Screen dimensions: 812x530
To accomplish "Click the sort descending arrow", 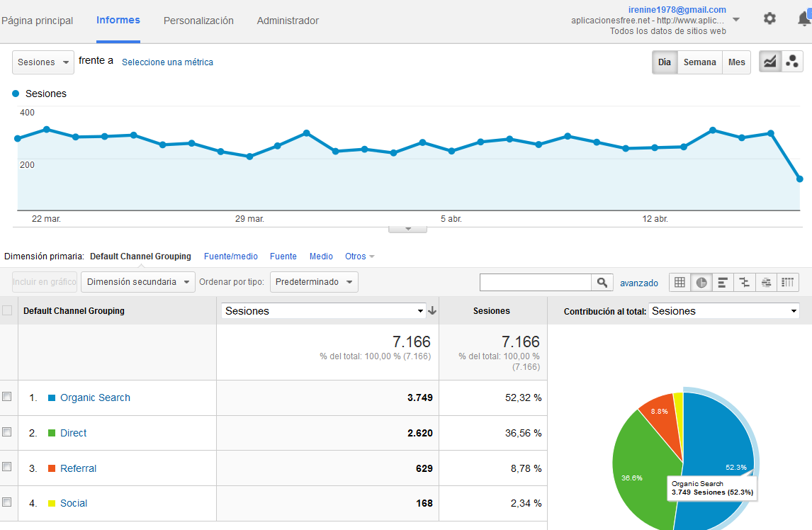I will pyautogui.click(x=432, y=311).
